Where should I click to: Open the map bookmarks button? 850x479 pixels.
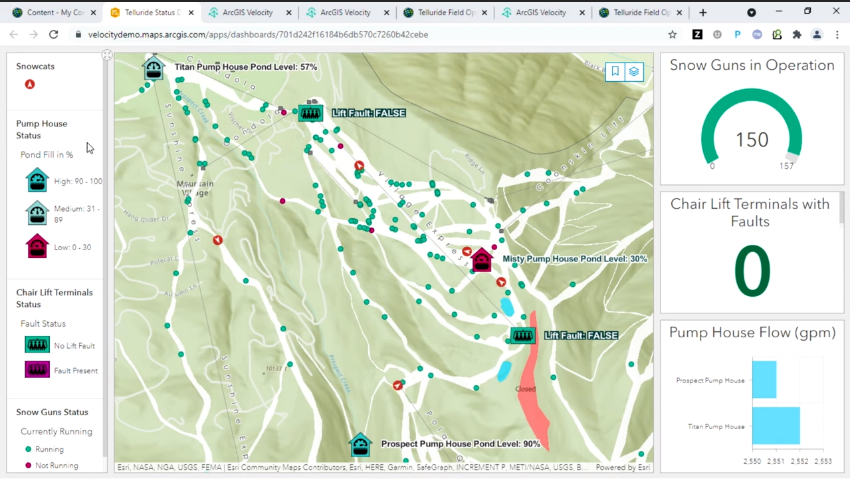pos(615,72)
